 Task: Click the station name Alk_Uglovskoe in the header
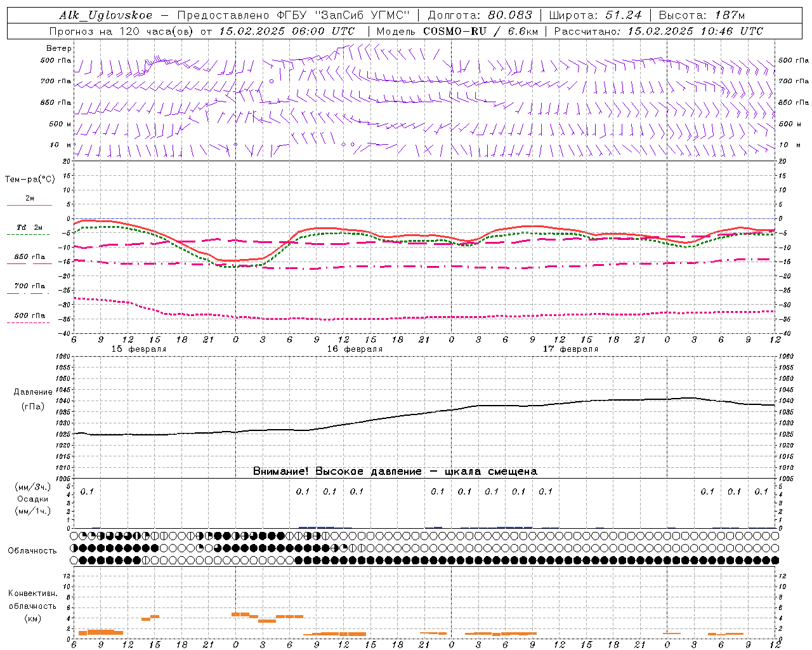(106, 16)
